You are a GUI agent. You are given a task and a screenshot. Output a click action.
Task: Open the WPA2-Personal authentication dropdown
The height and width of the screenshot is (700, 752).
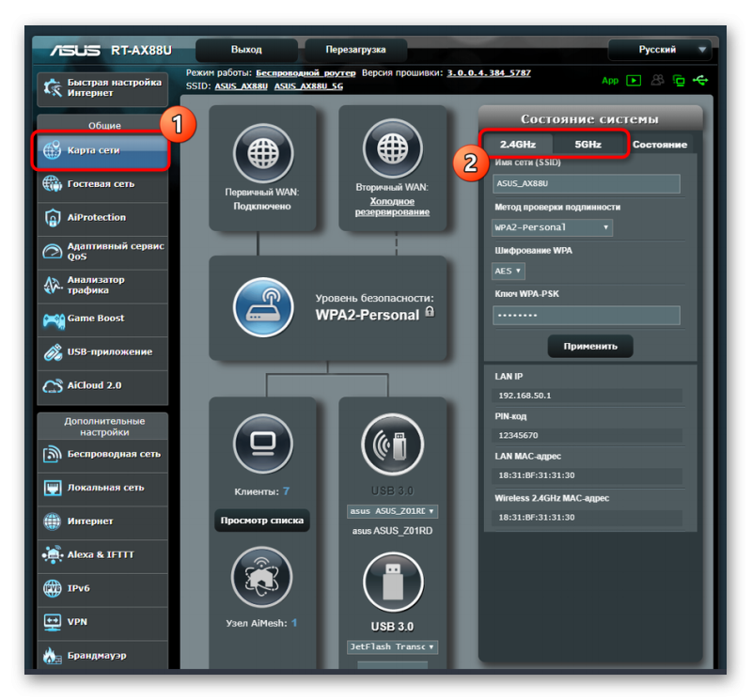click(x=552, y=227)
